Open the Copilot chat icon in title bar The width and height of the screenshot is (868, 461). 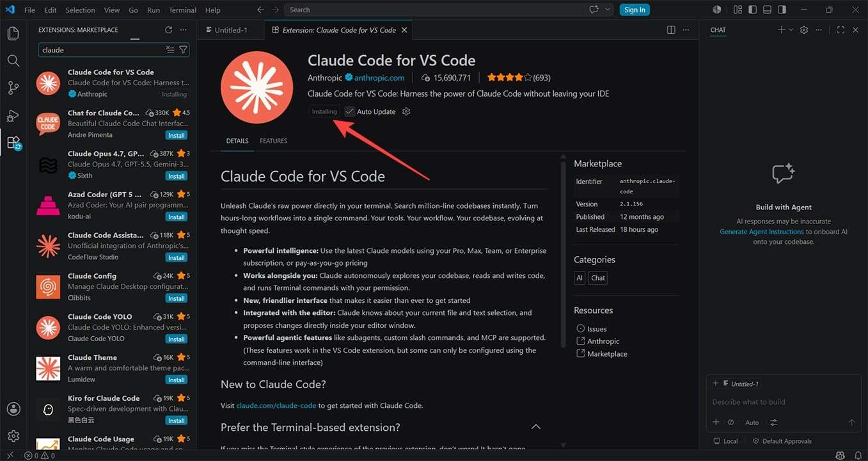[x=594, y=10]
